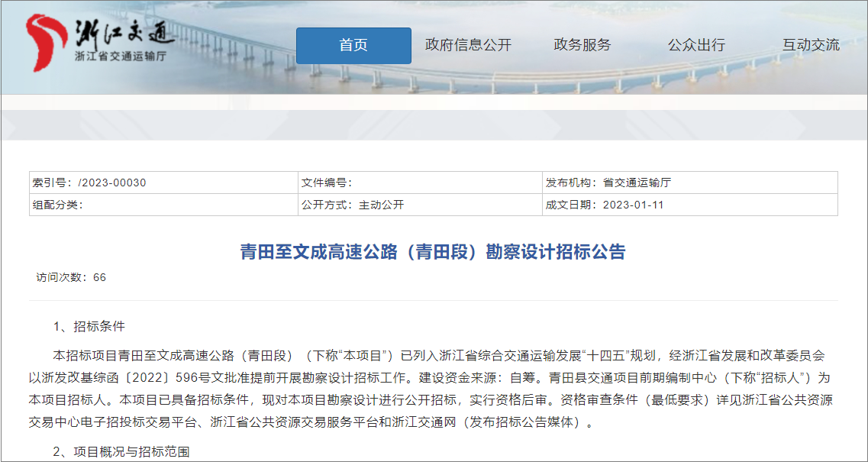Click the 发布机构 省交通运输厅 cell
Viewport: 868px width, 462px height.
[x=689, y=183]
